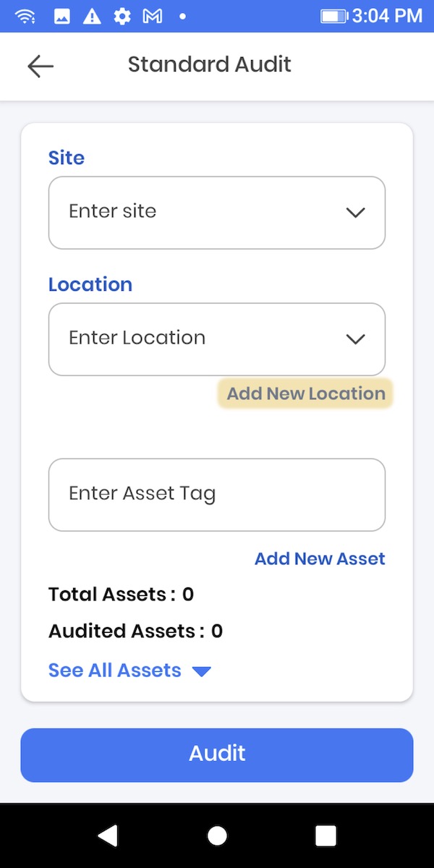The width and height of the screenshot is (434, 868).
Task: Tap the Android recent apps square
Action: click(x=325, y=836)
